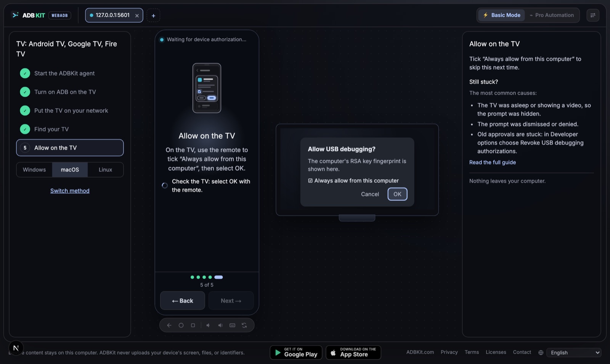Click Cancel in the USB debugging dialog

(370, 194)
